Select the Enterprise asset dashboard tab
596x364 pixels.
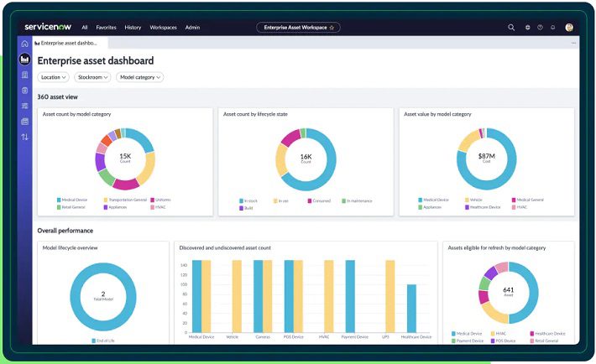[x=65, y=42]
